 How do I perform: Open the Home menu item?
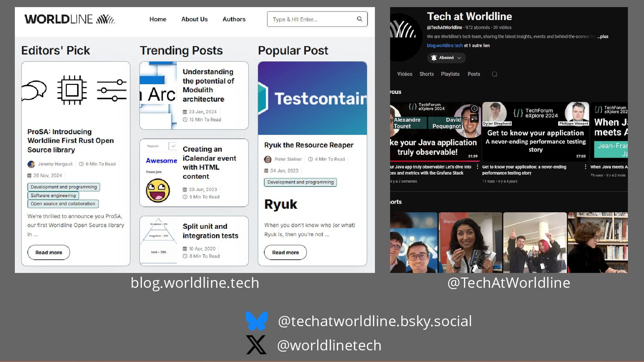click(158, 19)
